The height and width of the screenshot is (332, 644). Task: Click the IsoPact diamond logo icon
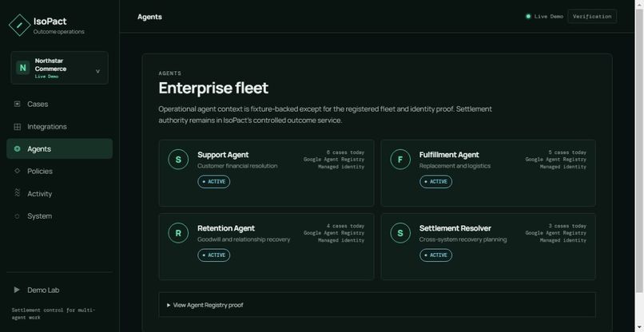19,25
